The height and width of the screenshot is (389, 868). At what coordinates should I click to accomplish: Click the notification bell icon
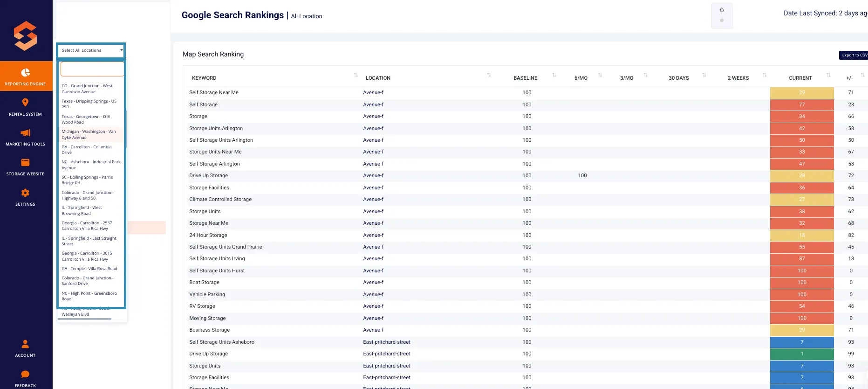(x=722, y=10)
